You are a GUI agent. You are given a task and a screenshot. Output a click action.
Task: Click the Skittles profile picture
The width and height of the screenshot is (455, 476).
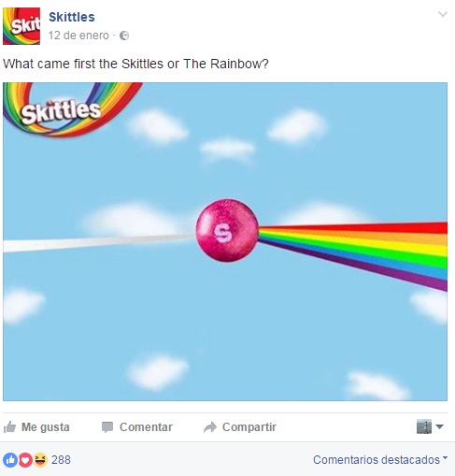(21, 26)
